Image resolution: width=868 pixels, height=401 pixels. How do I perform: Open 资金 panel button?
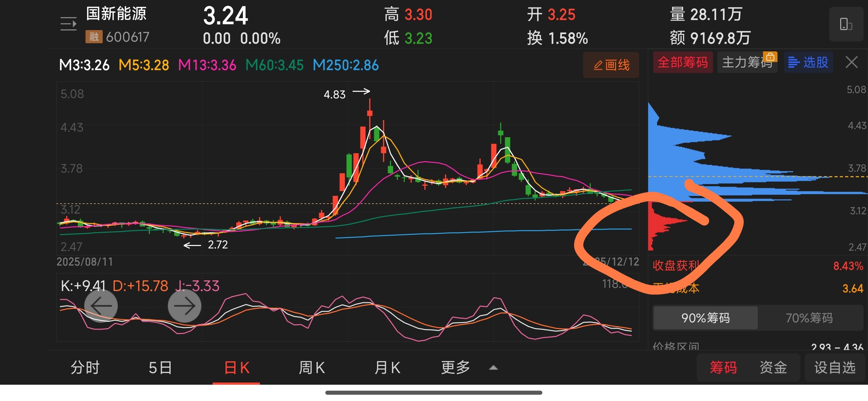tap(773, 367)
